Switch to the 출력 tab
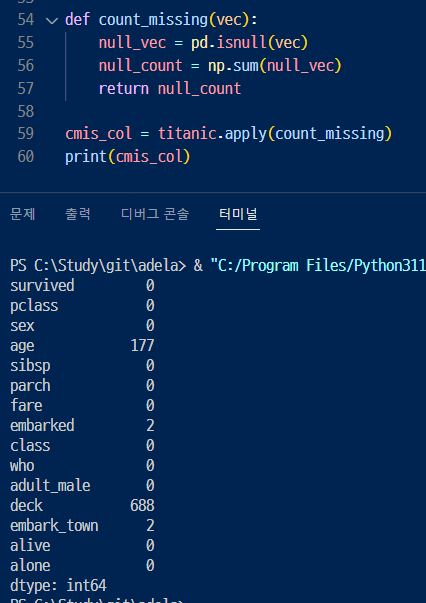The width and height of the screenshot is (426, 603). [x=78, y=214]
